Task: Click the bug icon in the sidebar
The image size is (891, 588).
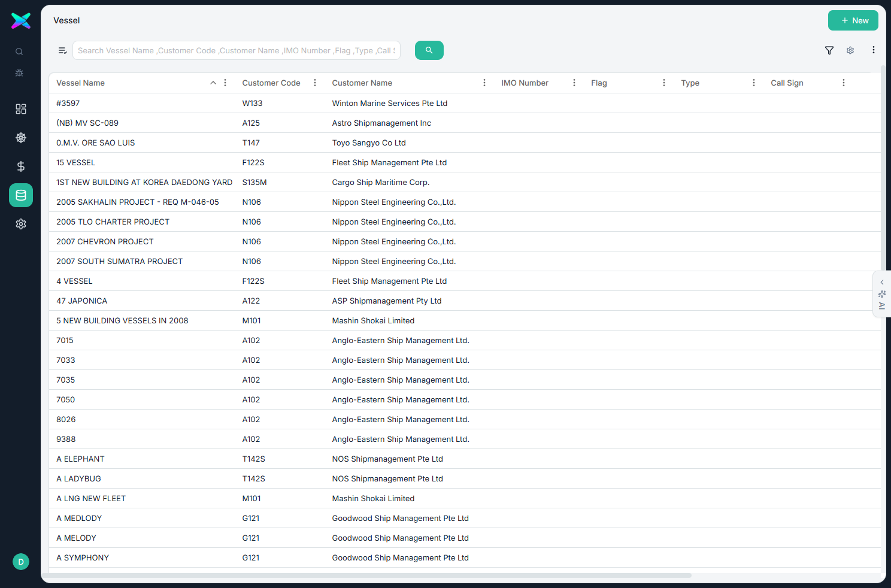Action: click(19, 73)
